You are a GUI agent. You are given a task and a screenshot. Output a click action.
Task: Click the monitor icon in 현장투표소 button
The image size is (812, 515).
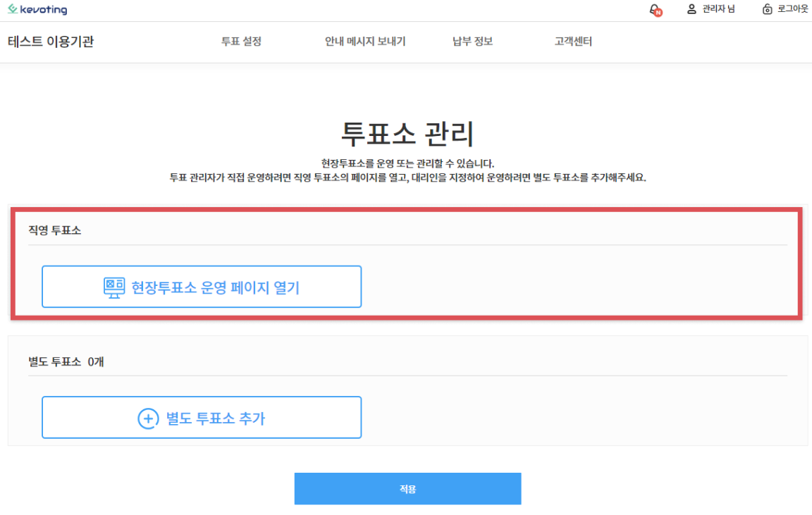(x=114, y=287)
